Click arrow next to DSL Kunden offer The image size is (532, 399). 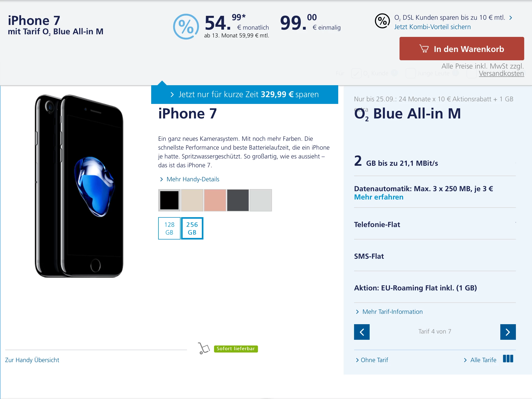511,18
